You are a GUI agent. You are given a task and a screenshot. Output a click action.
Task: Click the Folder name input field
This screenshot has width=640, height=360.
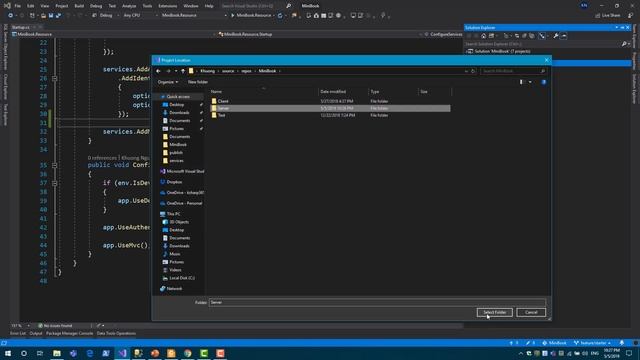[x=377, y=302]
